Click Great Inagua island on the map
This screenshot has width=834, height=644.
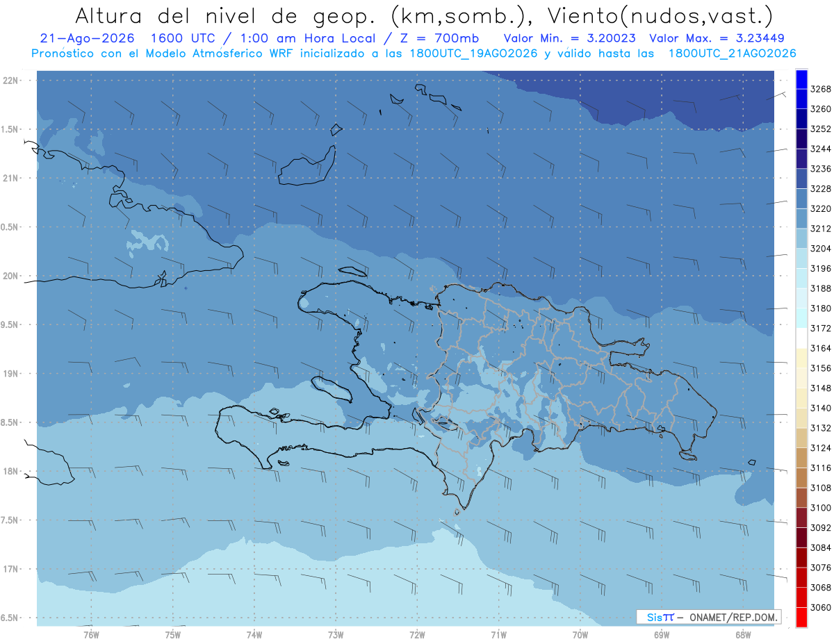[x=308, y=166]
